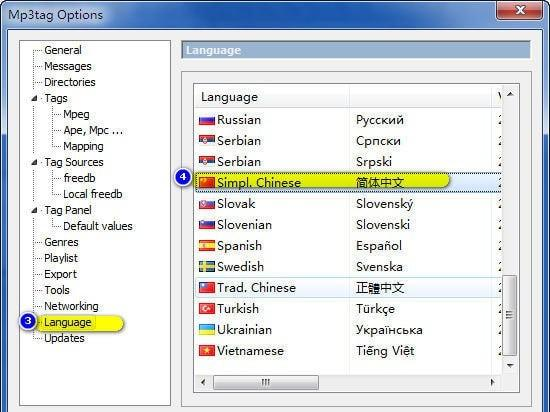Click the native name Svenska

[379, 266]
